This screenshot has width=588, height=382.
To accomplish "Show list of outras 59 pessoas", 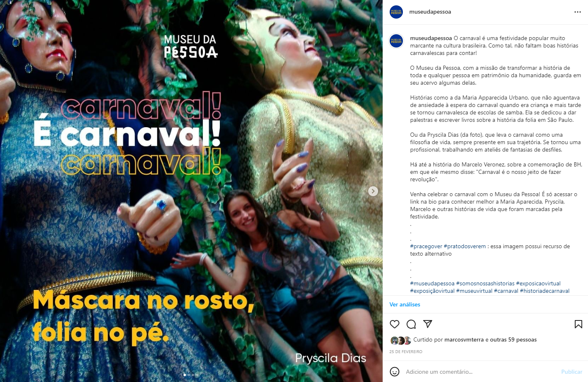I will [513, 340].
